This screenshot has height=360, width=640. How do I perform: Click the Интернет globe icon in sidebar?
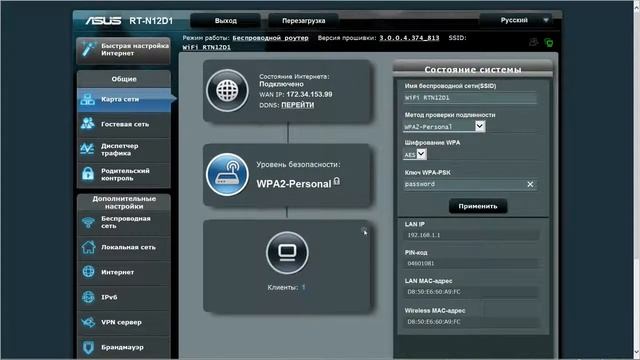pos(88,272)
